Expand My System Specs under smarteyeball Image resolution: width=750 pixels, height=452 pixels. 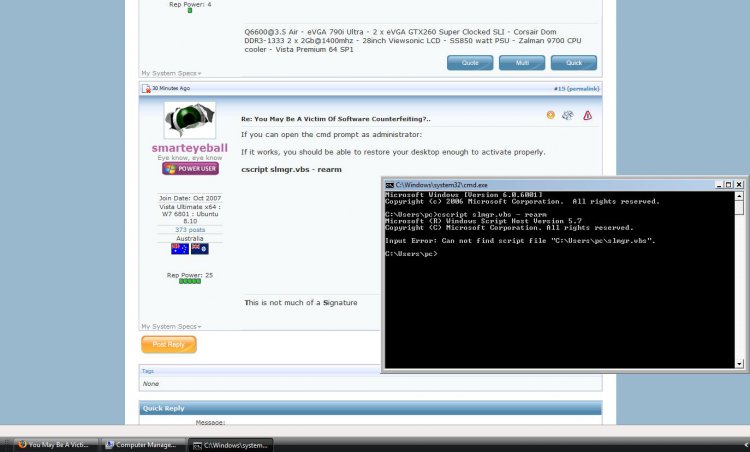point(170,326)
